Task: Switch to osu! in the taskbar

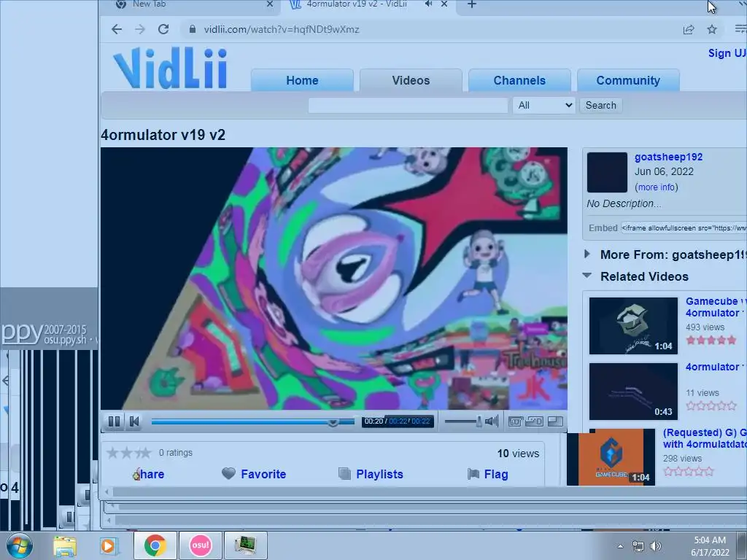Action: click(x=200, y=545)
